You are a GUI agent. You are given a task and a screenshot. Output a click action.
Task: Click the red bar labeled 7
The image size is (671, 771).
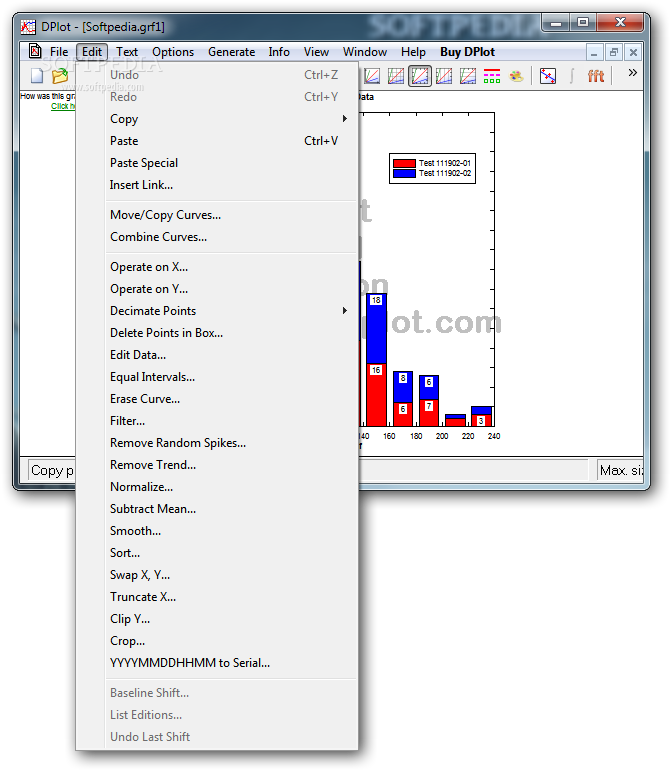pyautogui.click(x=429, y=413)
